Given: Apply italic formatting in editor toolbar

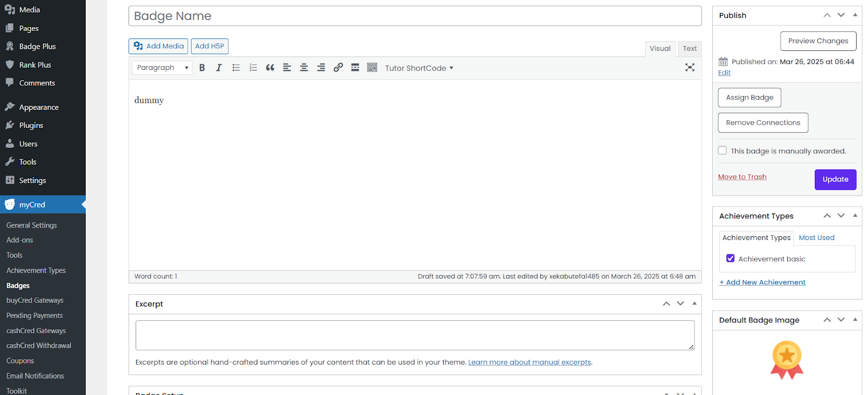Looking at the screenshot, I should click(219, 68).
